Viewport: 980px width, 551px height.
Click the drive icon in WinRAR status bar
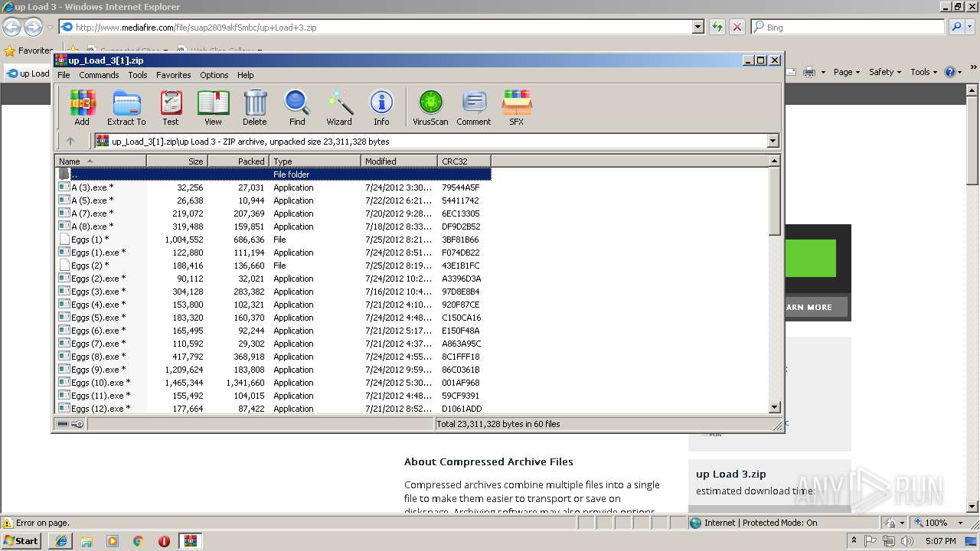pos(64,424)
